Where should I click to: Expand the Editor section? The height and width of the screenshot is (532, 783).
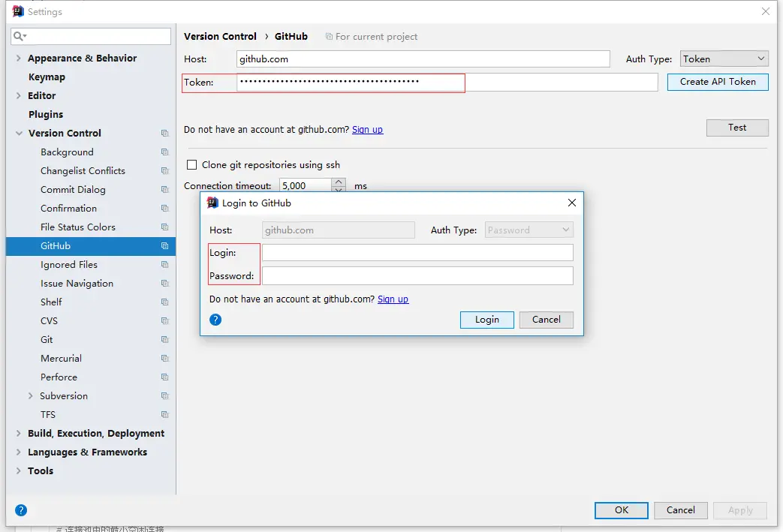[19, 95]
